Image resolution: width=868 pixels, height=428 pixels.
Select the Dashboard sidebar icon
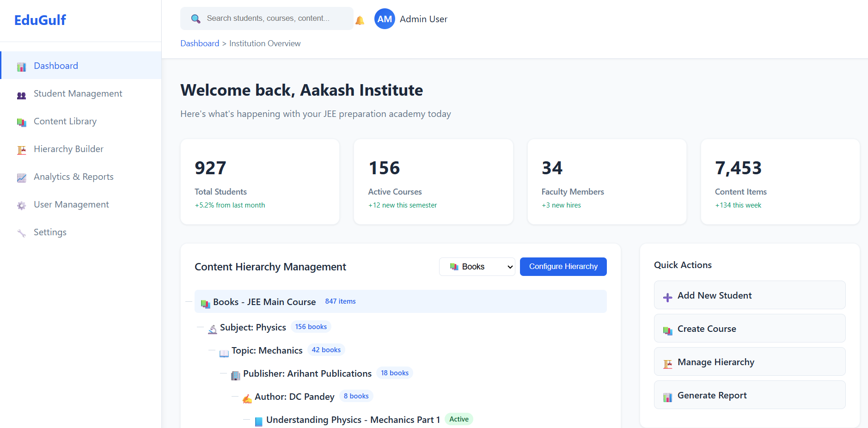(21, 66)
